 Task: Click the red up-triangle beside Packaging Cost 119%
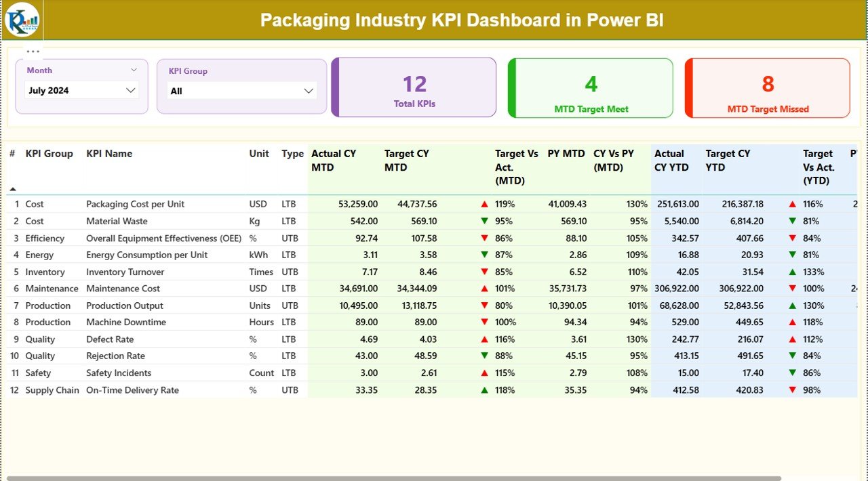tap(484, 203)
